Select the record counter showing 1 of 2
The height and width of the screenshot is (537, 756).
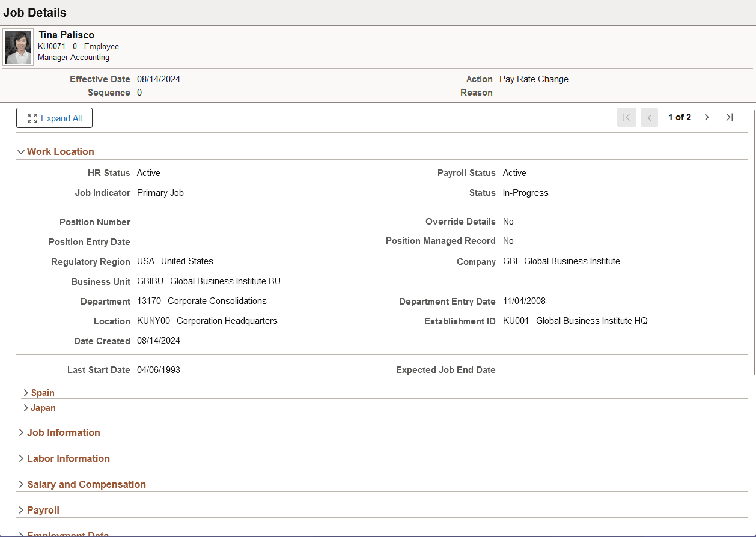tap(680, 117)
